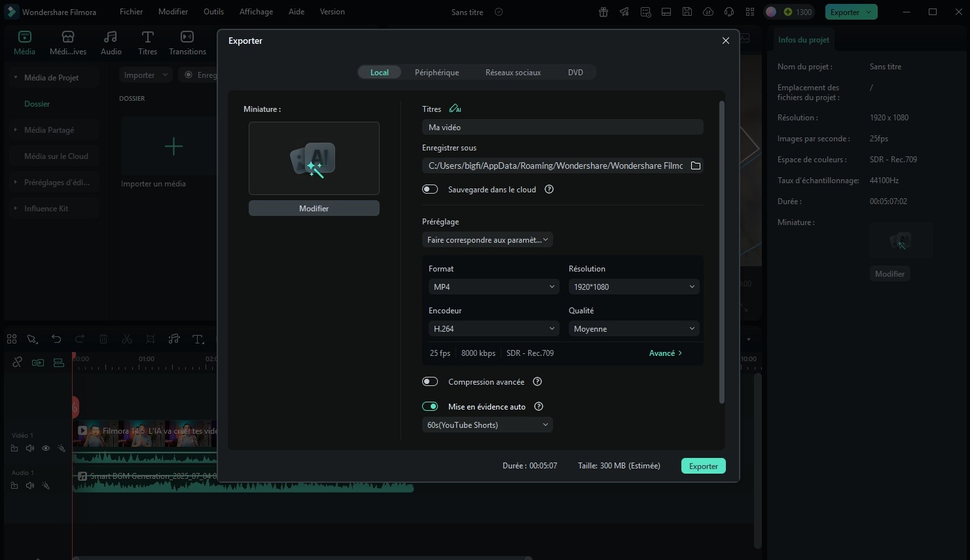Open the 60s(YouTube Shorts) dropdown
This screenshot has height=560, width=970.
(488, 425)
